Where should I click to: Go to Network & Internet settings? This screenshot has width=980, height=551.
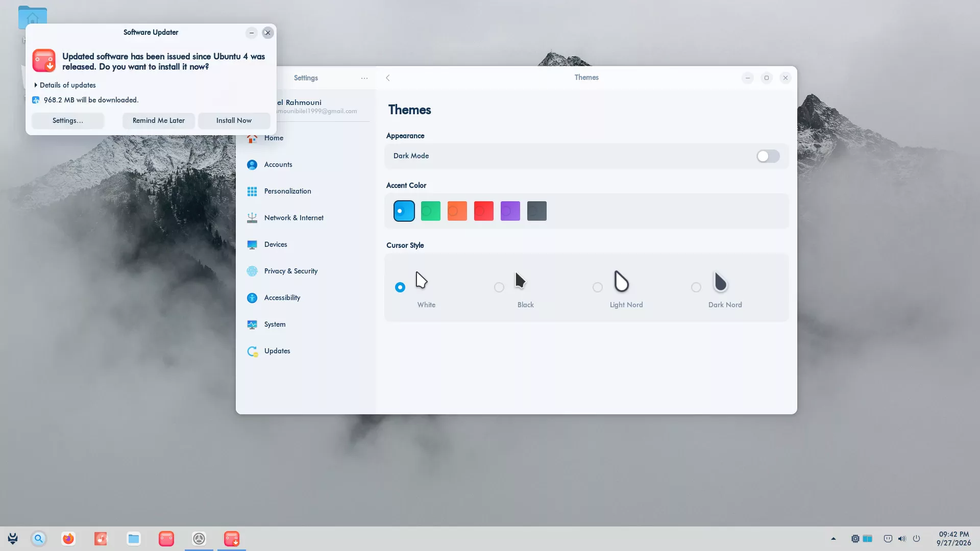294,218
